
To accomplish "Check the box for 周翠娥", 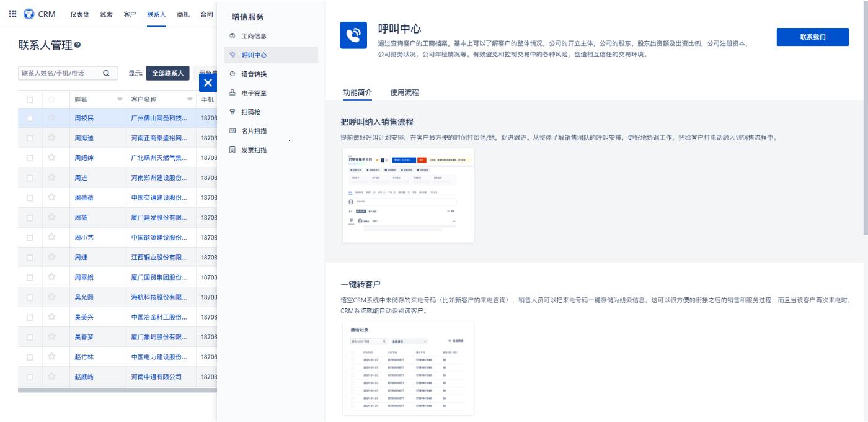I will pos(30,277).
